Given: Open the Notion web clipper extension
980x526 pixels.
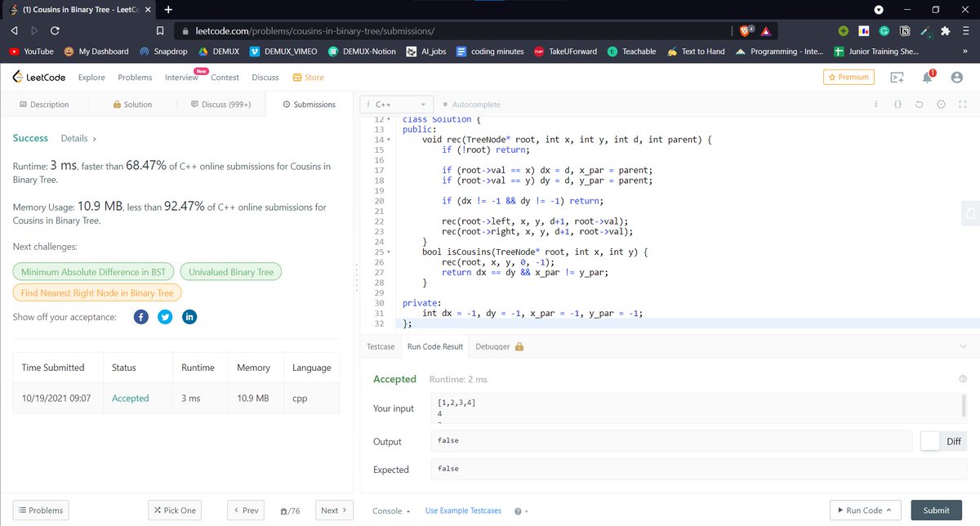Looking at the screenshot, I should pyautogui.click(x=905, y=31).
